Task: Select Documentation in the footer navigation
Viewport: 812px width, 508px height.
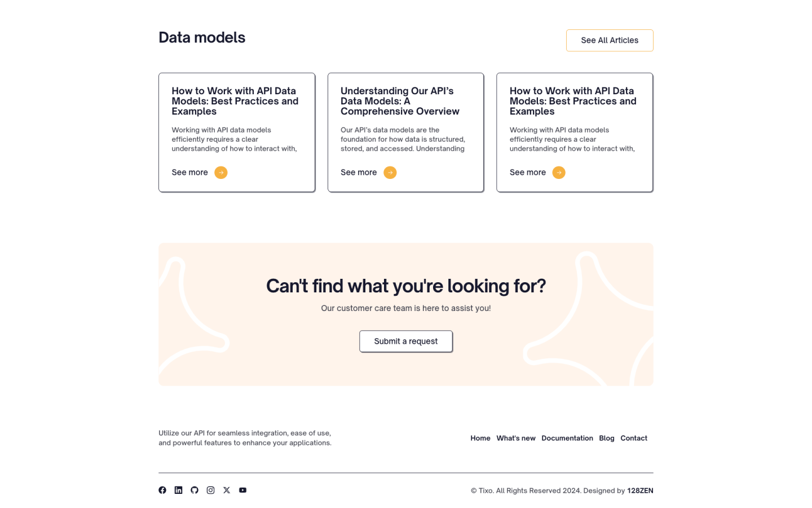Action: [567, 438]
